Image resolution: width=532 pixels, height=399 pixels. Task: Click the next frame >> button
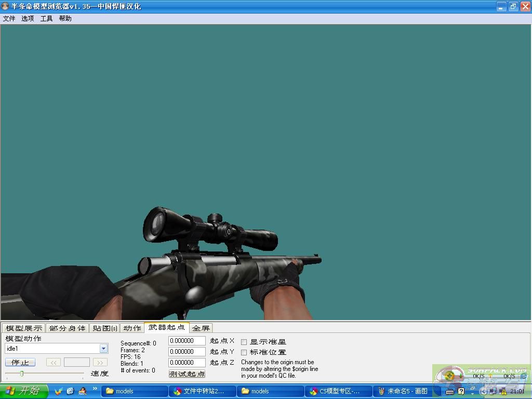pos(100,362)
